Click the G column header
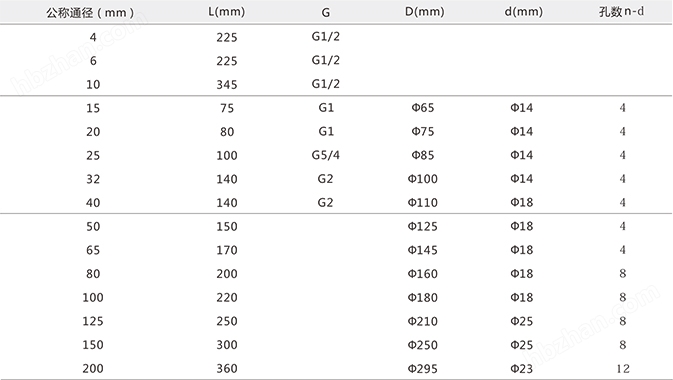The image size is (673, 380). coord(326,12)
